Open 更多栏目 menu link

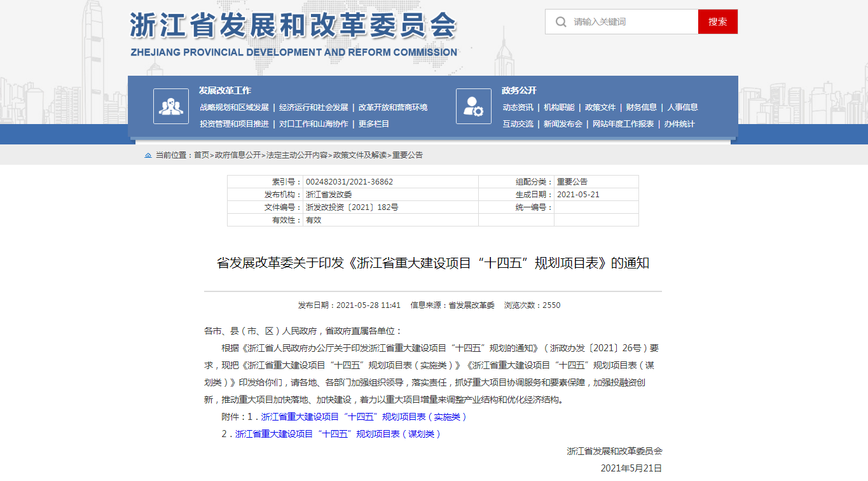tap(374, 124)
